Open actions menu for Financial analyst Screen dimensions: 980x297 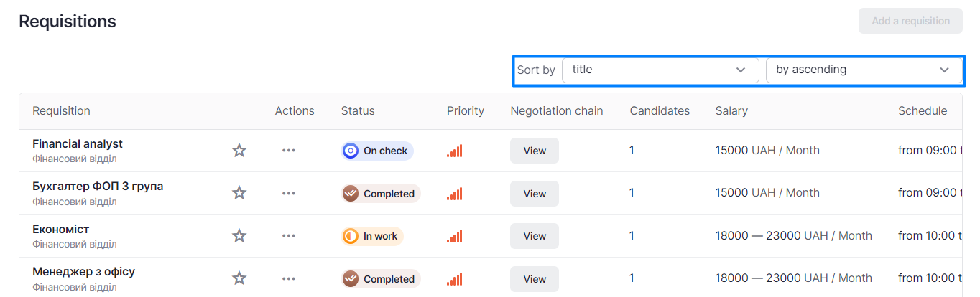point(289,151)
